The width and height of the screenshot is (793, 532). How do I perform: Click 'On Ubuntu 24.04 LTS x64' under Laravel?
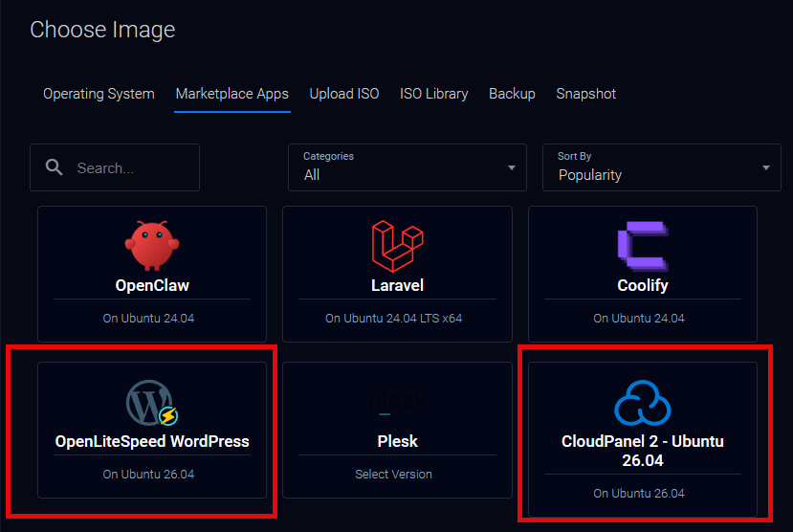[393, 318]
